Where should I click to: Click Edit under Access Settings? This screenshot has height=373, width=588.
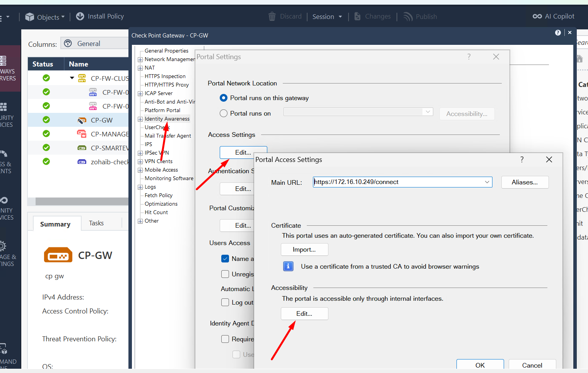pos(243,152)
